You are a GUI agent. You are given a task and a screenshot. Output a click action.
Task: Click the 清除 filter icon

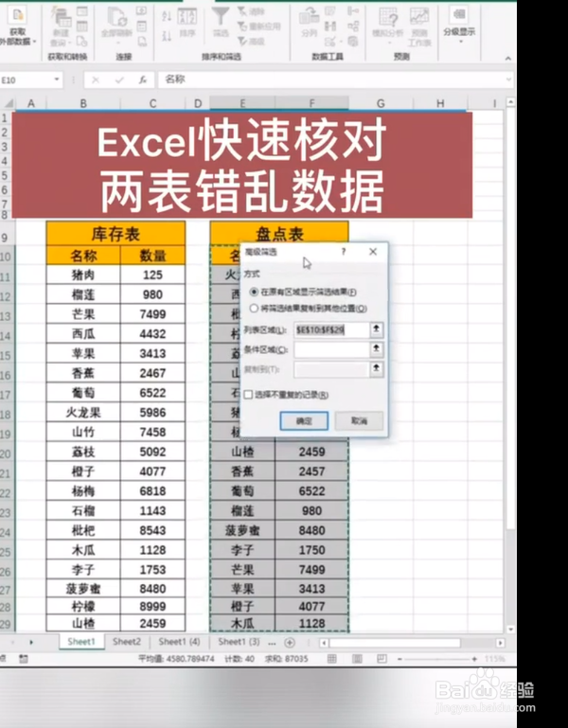[x=251, y=11]
